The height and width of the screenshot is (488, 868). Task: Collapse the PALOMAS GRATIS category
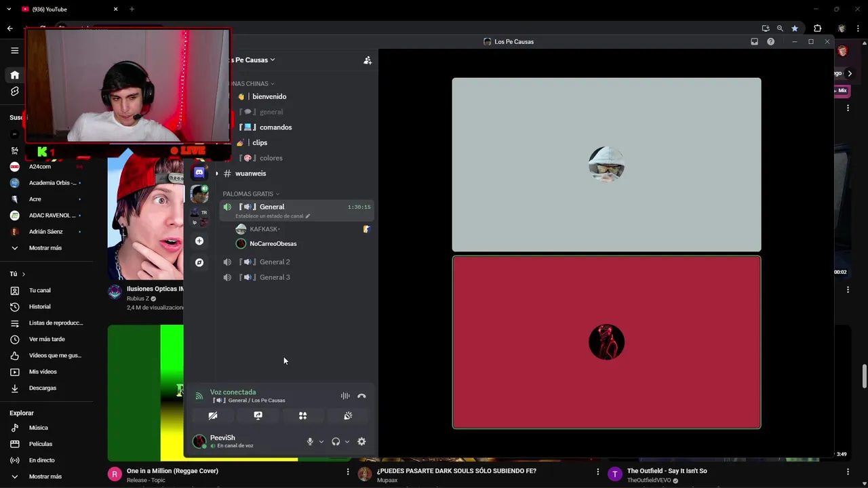pyautogui.click(x=251, y=194)
